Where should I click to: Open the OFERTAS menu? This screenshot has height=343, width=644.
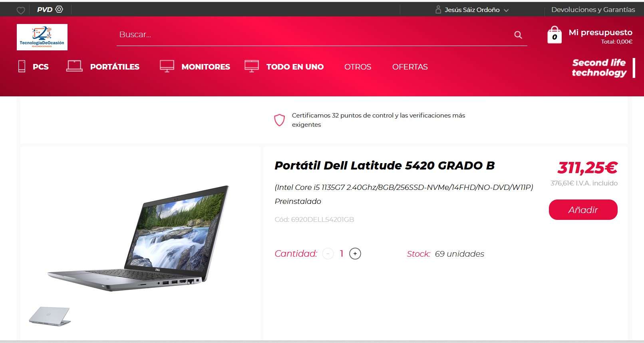tap(410, 67)
